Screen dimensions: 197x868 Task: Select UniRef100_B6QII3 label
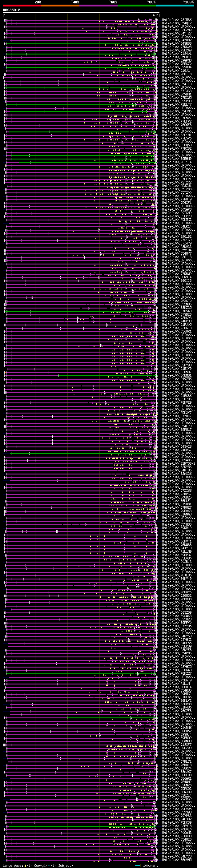(177, 281)
